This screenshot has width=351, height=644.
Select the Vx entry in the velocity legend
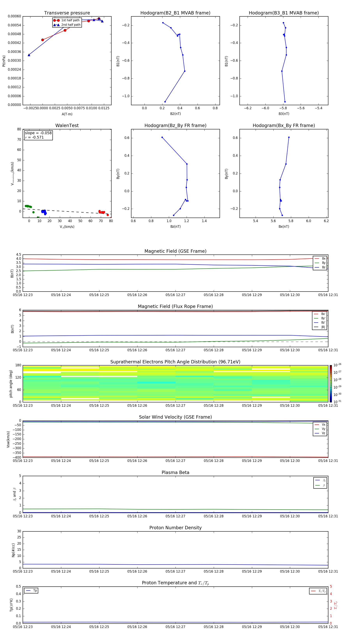click(320, 425)
